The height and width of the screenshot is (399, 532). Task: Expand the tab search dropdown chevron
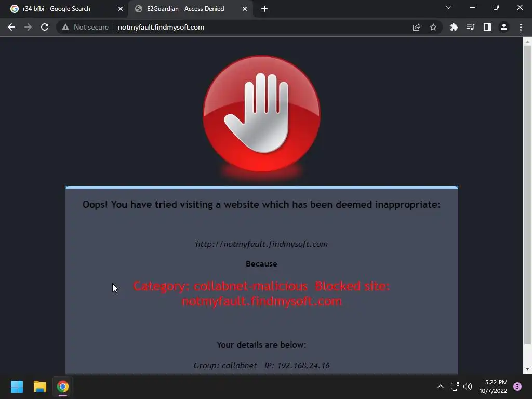[448, 7]
